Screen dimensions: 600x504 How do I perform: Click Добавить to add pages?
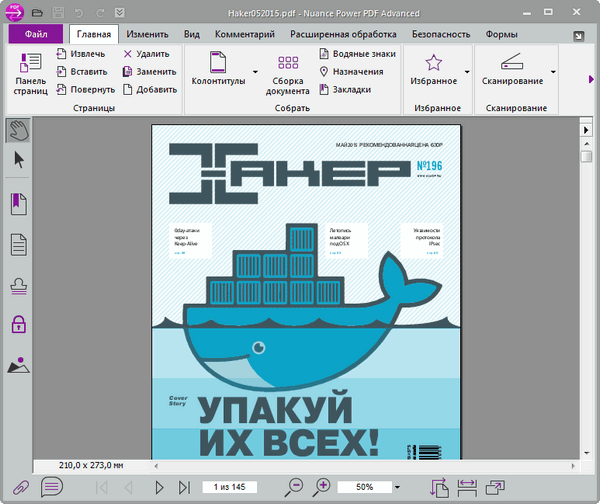150,90
